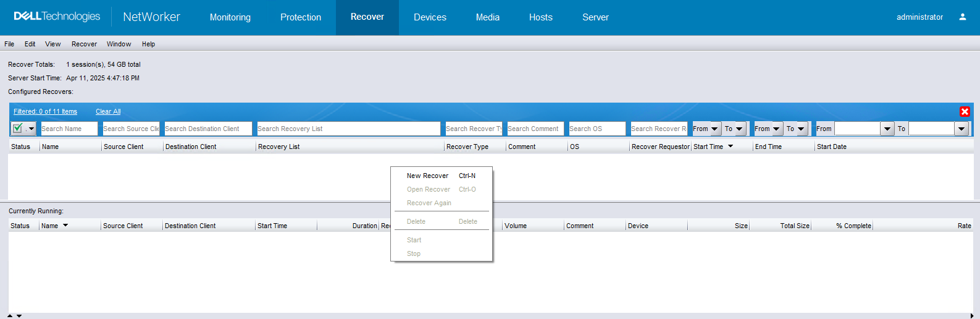Choose Start in context menu
Screen dimensions: 980x319
pos(441,240)
